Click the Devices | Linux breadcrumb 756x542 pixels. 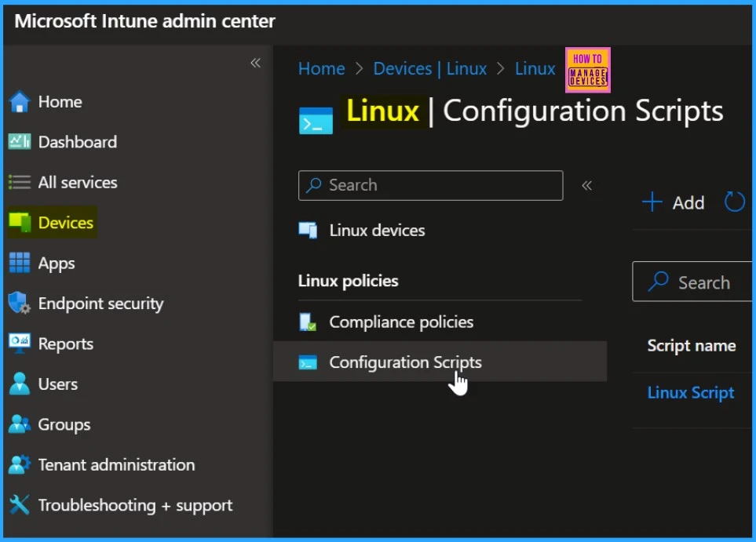(x=430, y=68)
